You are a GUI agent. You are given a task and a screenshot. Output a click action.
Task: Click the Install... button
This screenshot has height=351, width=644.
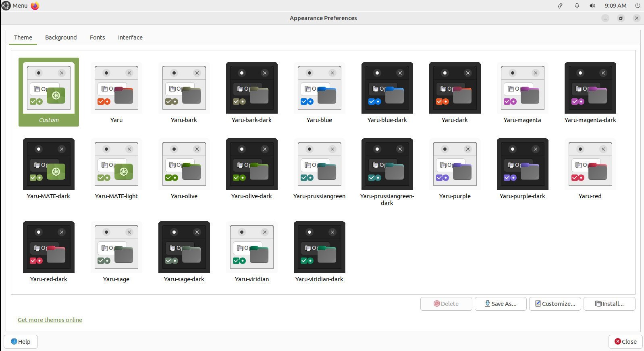click(x=609, y=304)
